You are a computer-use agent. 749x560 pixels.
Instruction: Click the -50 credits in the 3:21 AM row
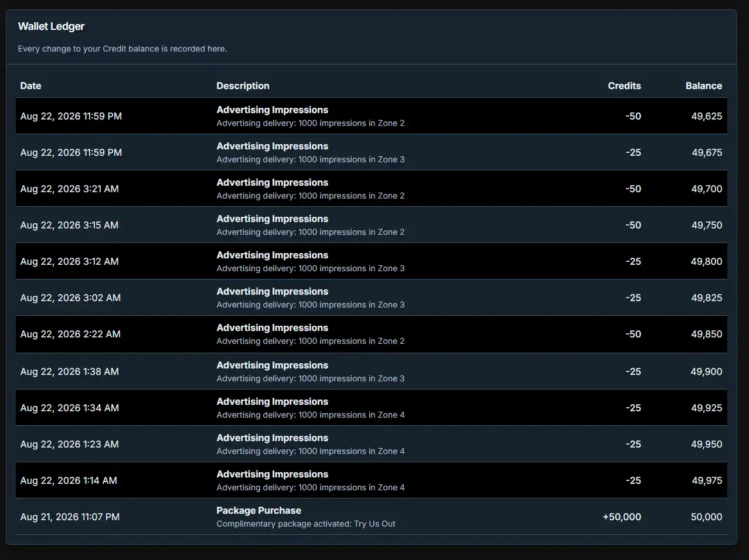(633, 189)
